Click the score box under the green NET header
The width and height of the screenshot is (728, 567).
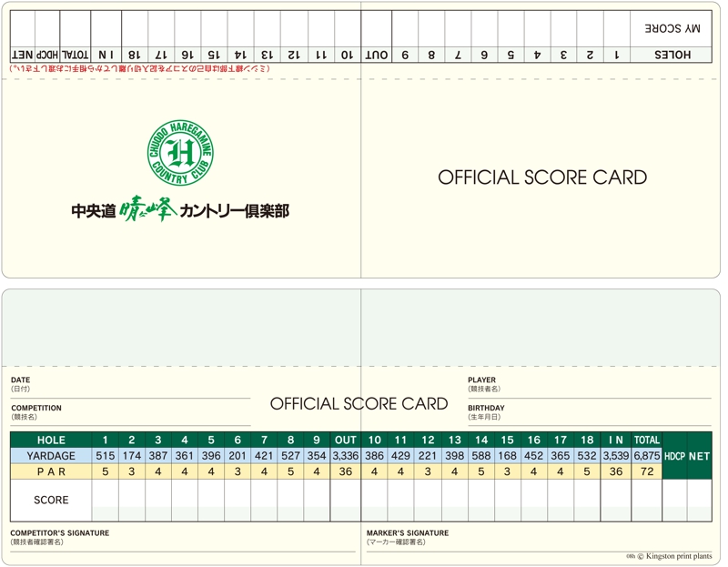point(699,501)
